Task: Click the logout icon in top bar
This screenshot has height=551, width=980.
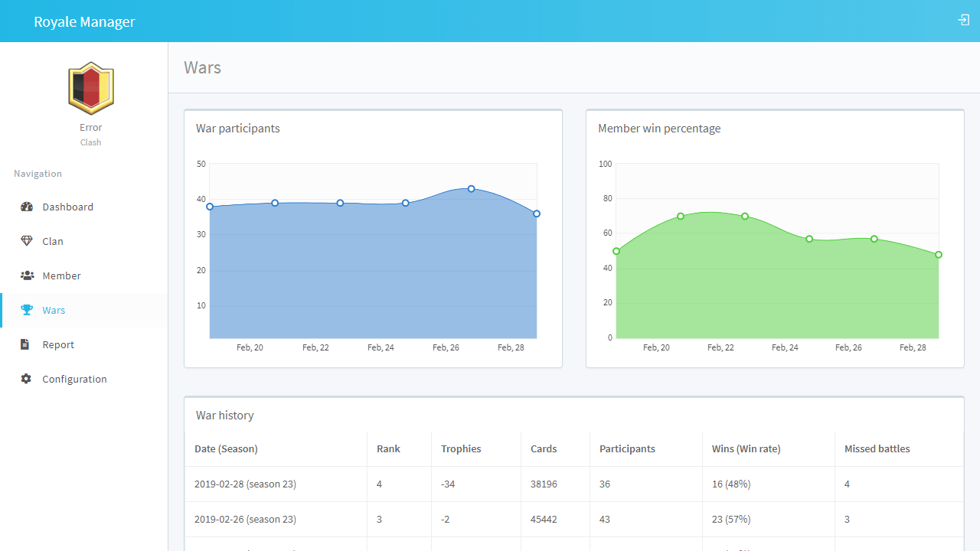Action: (963, 21)
